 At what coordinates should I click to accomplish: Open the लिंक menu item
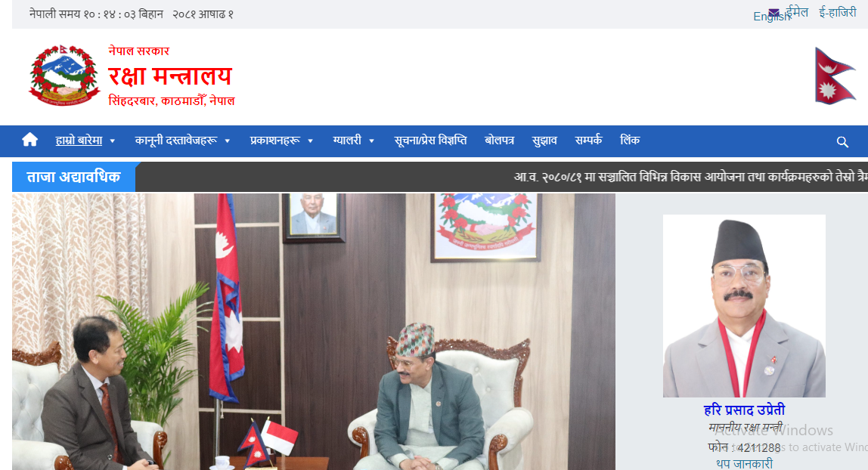630,141
